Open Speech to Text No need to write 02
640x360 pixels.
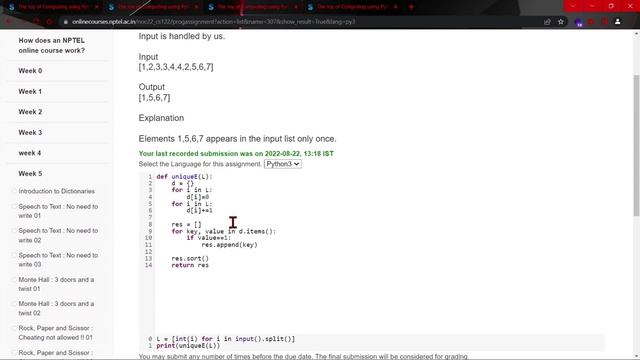coord(58,236)
